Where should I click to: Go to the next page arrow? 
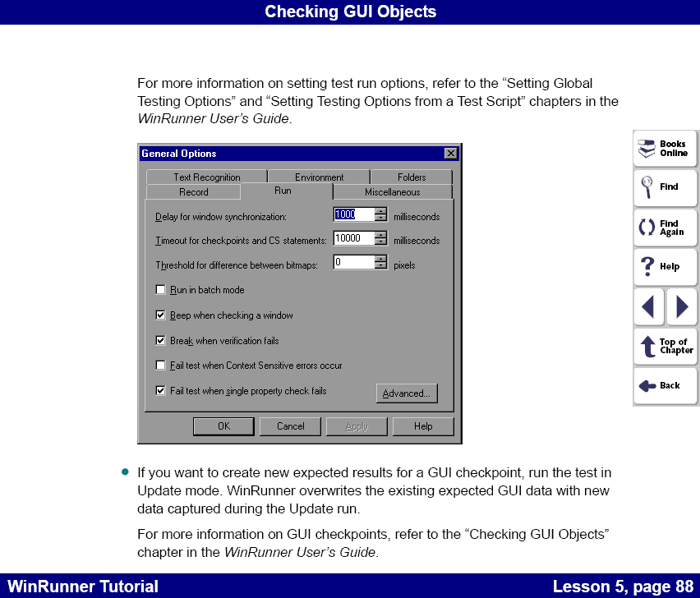point(681,306)
